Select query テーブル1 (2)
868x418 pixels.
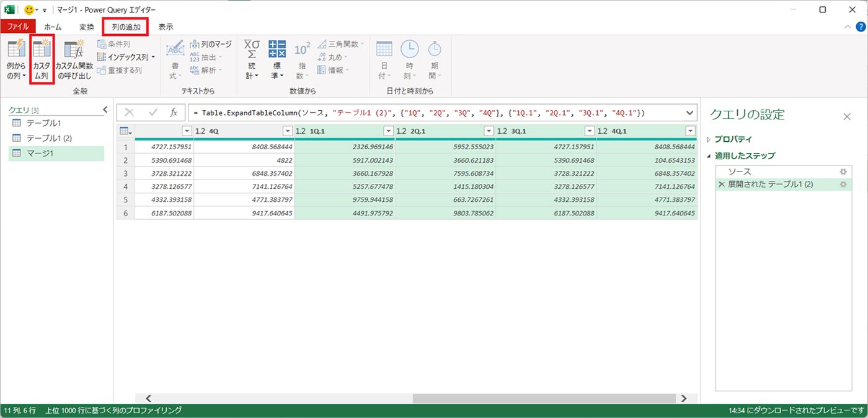56,138
